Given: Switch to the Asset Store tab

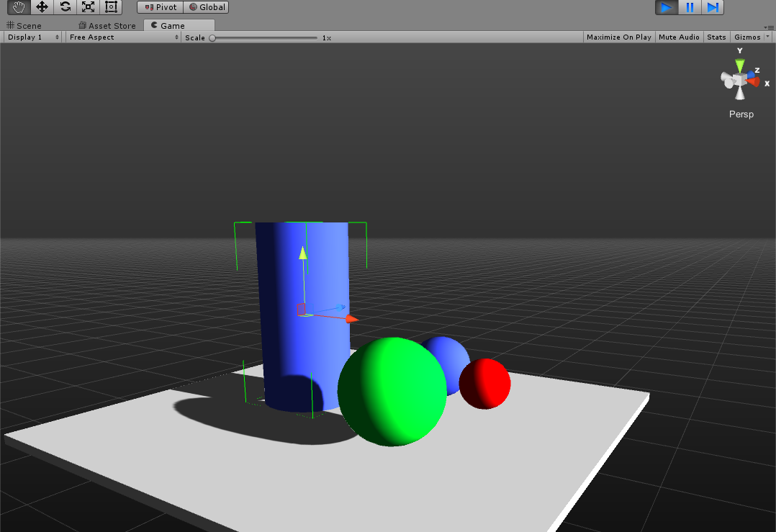Looking at the screenshot, I should (x=107, y=26).
